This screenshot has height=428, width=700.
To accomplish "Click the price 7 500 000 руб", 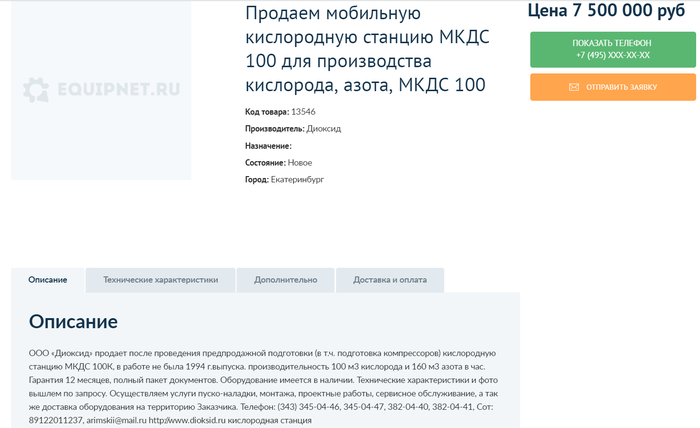I will [x=605, y=12].
